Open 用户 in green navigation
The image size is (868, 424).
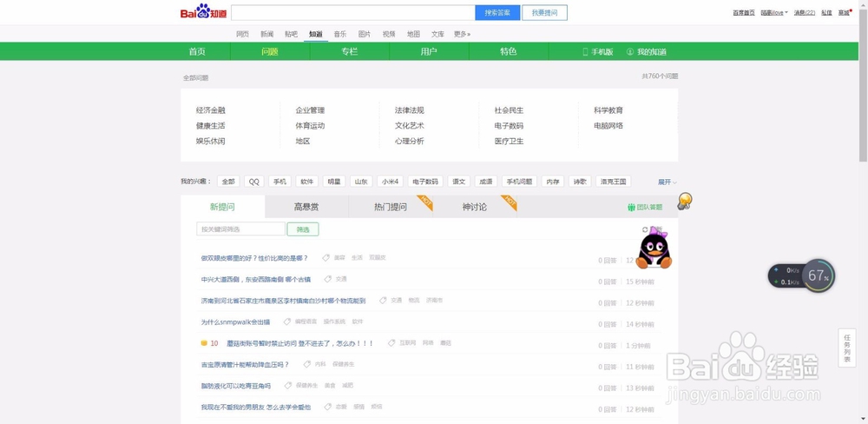429,51
